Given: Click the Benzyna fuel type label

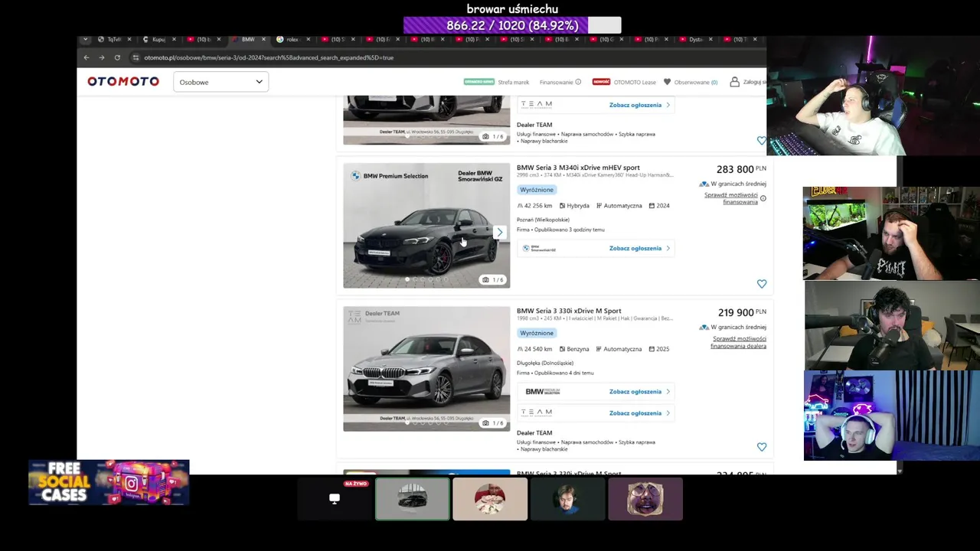Looking at the screenshot, I should pos(578,349).
